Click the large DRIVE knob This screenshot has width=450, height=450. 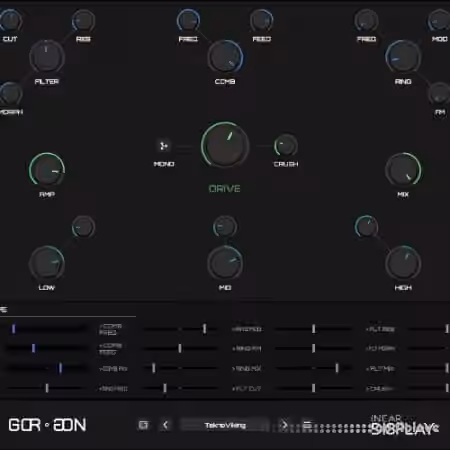click(225, 146)
